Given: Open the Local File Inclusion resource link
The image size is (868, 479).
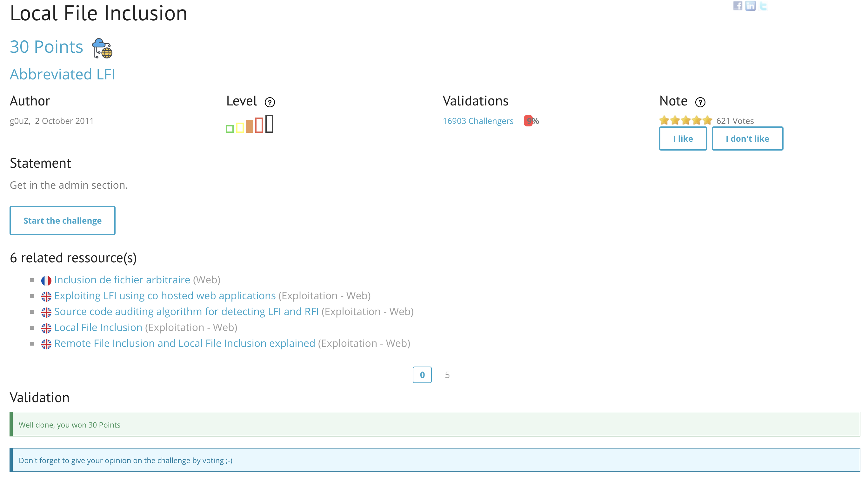Looking at the screenshot, I should pyautogui.click(x=98, y=327).
